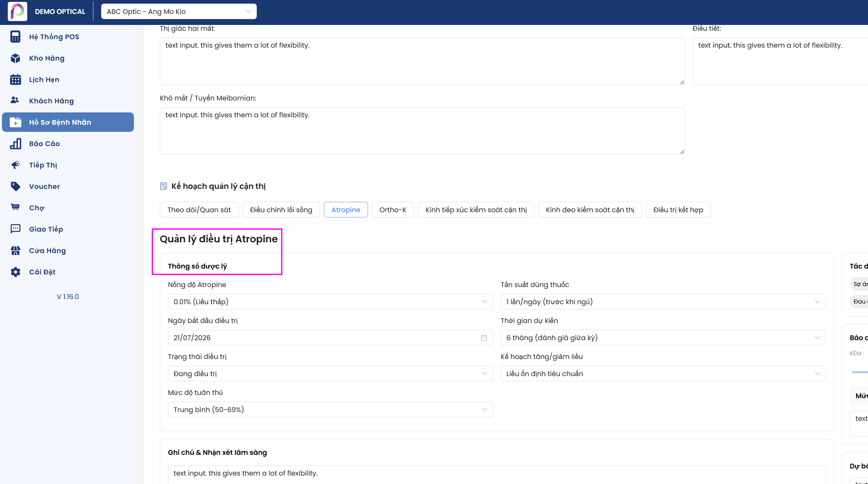Open the ABC Optic - Ang Mo Kio branch selector
This screenshot has height=484, width=868.
click(179, 11)
